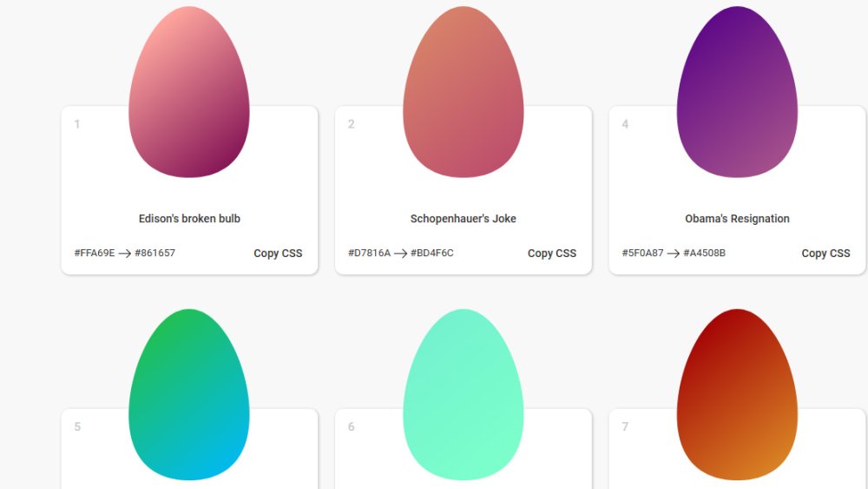
Task: Copy CSS for Schopenhauer's Joke
Action: pos(552,253)
